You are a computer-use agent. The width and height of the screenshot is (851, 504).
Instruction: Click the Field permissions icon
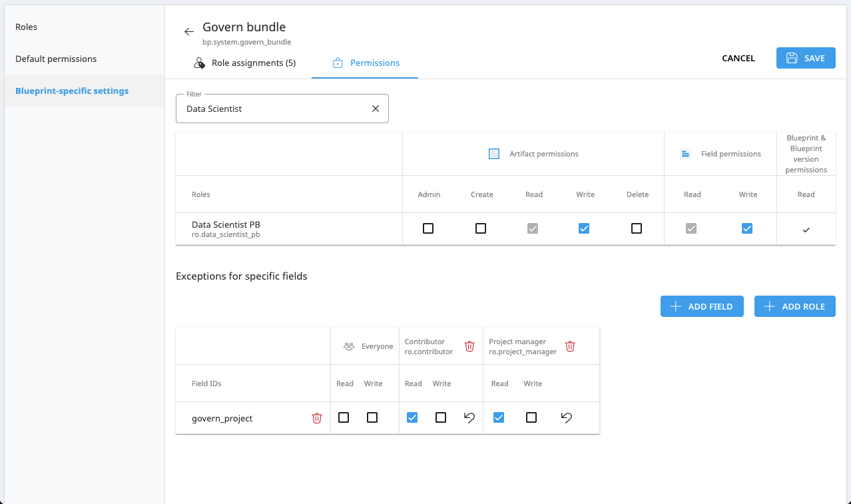click(x=685, y=153)
